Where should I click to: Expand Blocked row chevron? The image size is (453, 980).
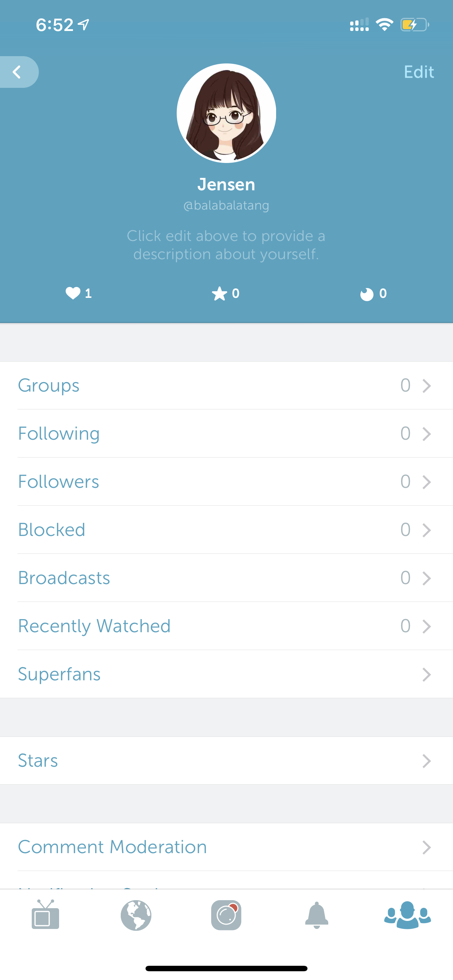coord(426,530)
